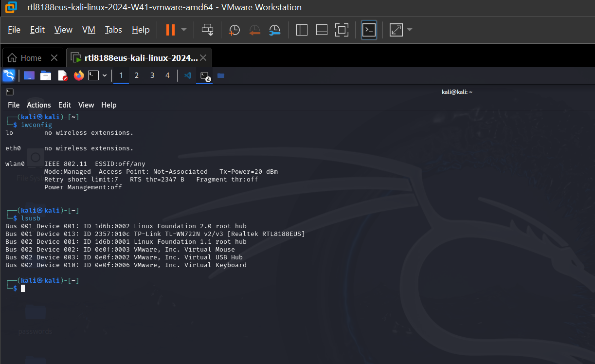Select the terminal taskbar item with badge 4
This screenshot has height=364, width=595.
pos(204,75)
